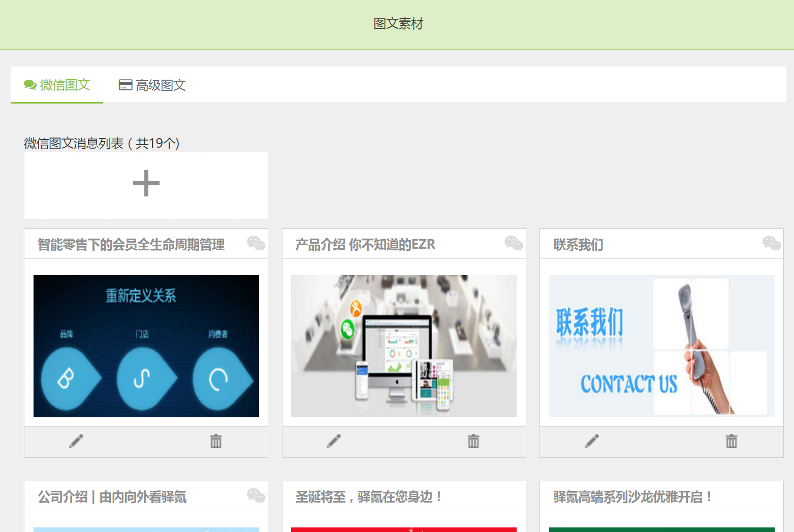The height and width of the screenshot is (532, 794).
Task: Open the 重新定义关系 thumbnail image
Action: click(x=146, y=346)
